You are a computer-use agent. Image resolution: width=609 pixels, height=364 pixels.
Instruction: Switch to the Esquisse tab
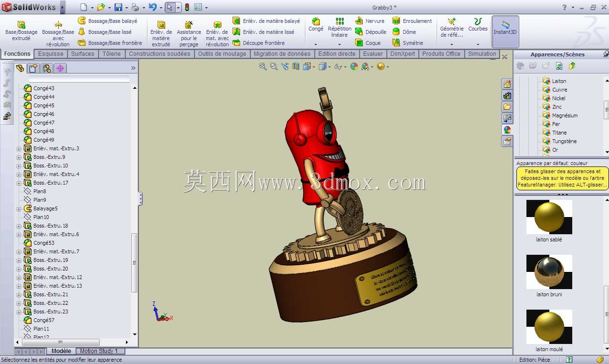(x=51, y=54)
